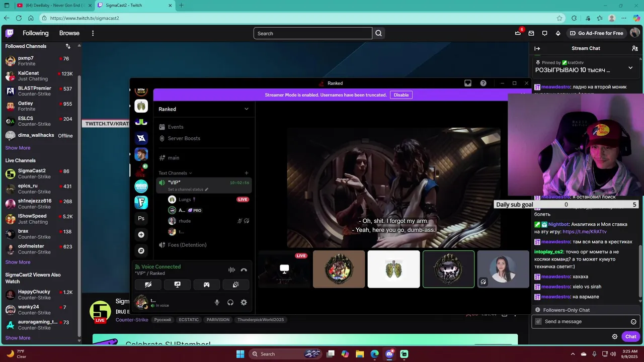Open the Ranked server dropdown menu

click(x=204, y=109)
